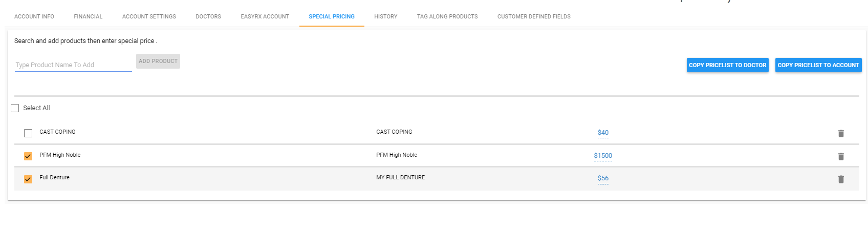Click trash icon for Full Denture
The height and width of the screenshot is (229, 868).
[840, 179]
